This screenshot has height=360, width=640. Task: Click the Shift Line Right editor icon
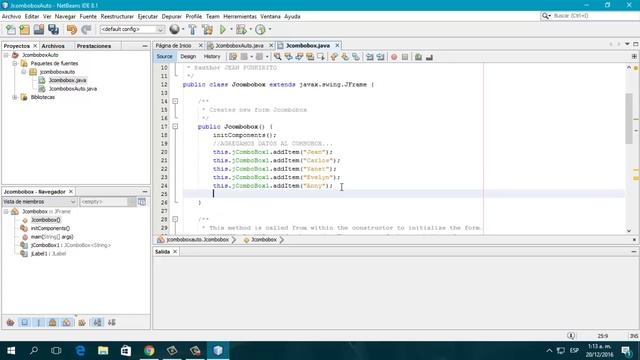coord(380,57)
